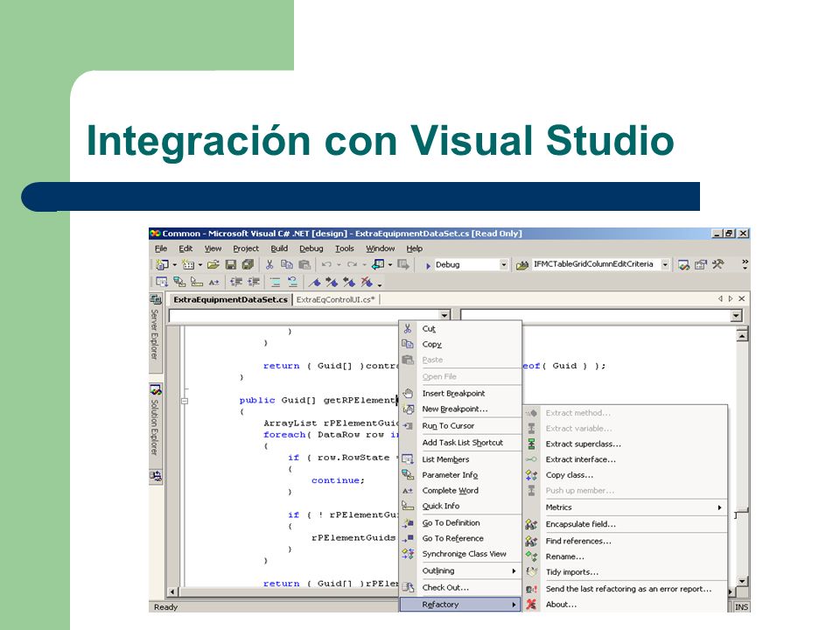Click the Redo toolbar arrow icon
Image resolution: width=840 pixels, height=630 pixels.
352,264
